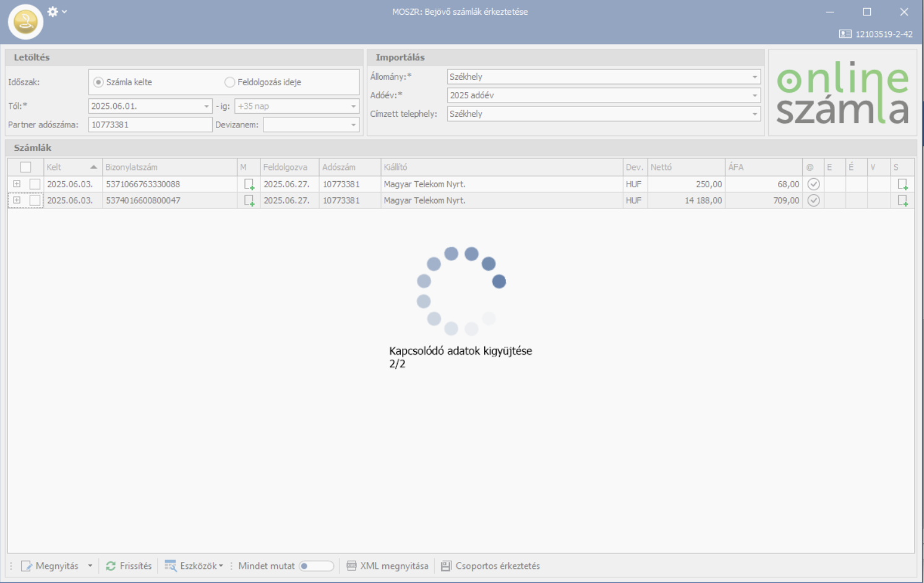The height and width of the screenshot is (583, 924).
Task: Click the E column header
Action: point(834,167)
